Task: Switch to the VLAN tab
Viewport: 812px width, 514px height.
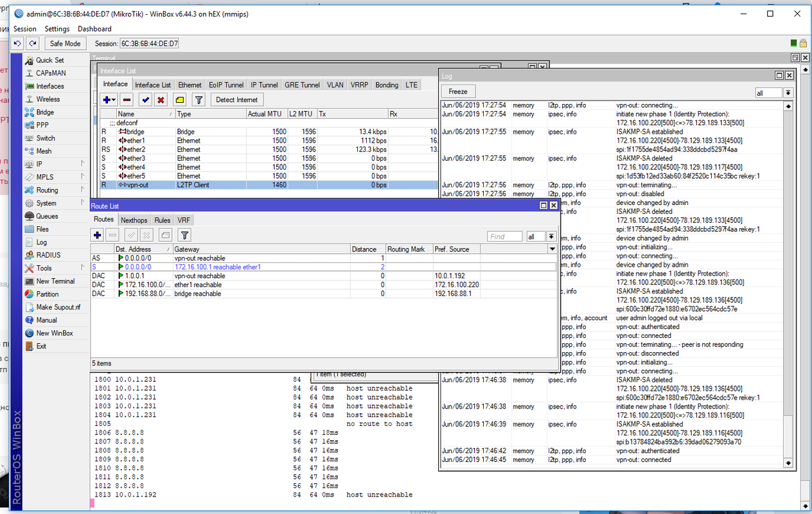Action: coord(335,85)
